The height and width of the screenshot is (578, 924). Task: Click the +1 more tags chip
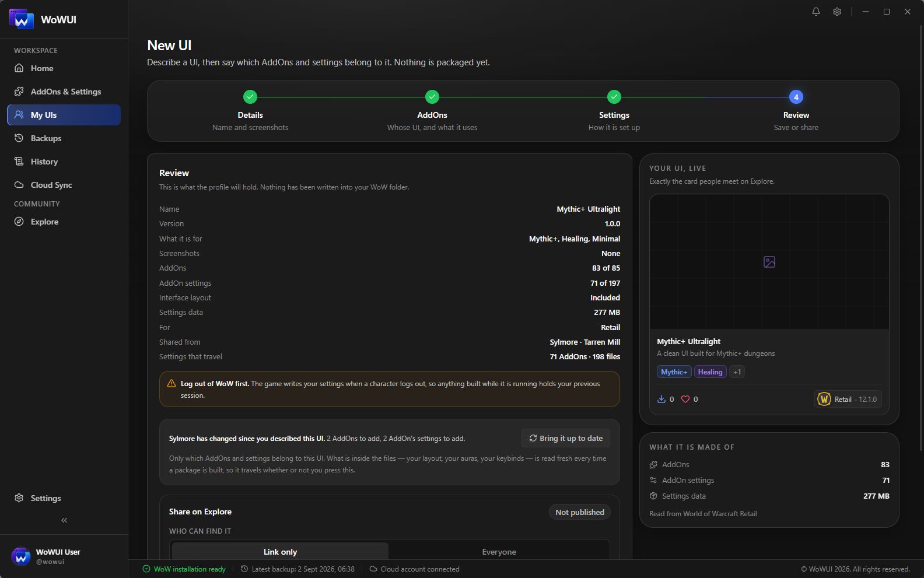(737, 372)
